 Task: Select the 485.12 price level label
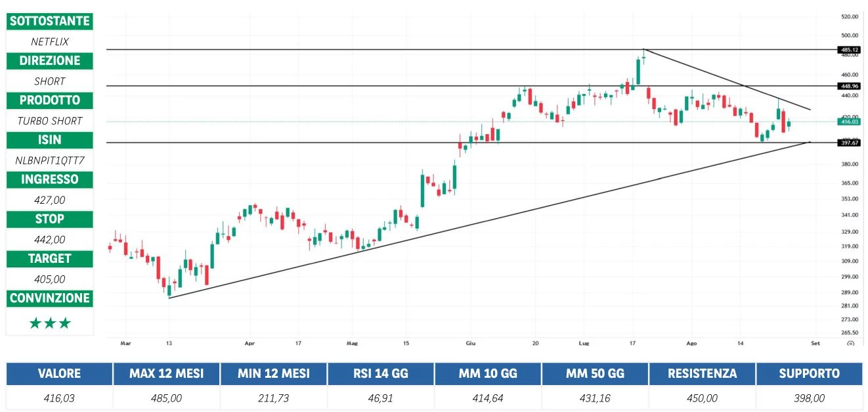[848, 50]
